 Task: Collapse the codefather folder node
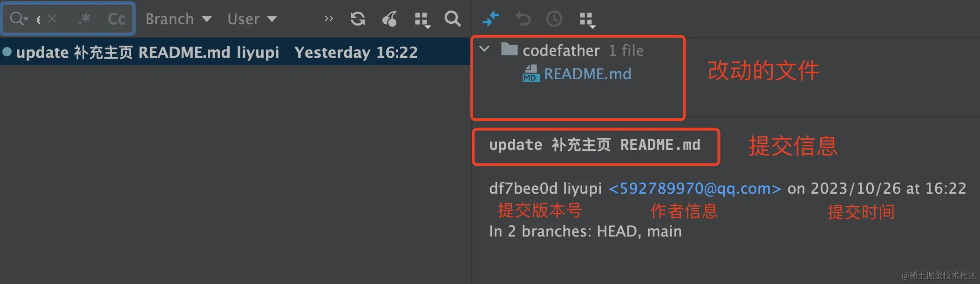[x=484, y=49]
